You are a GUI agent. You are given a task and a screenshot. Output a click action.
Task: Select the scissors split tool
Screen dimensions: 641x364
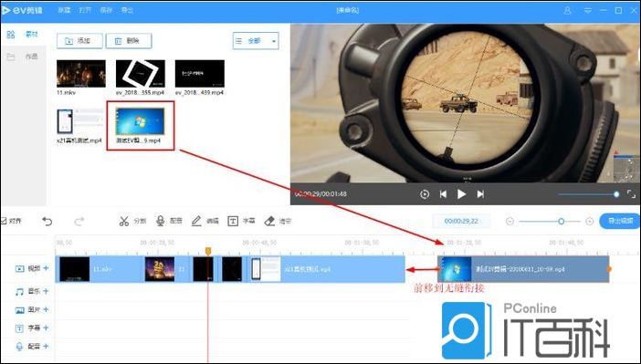(132, 221)
